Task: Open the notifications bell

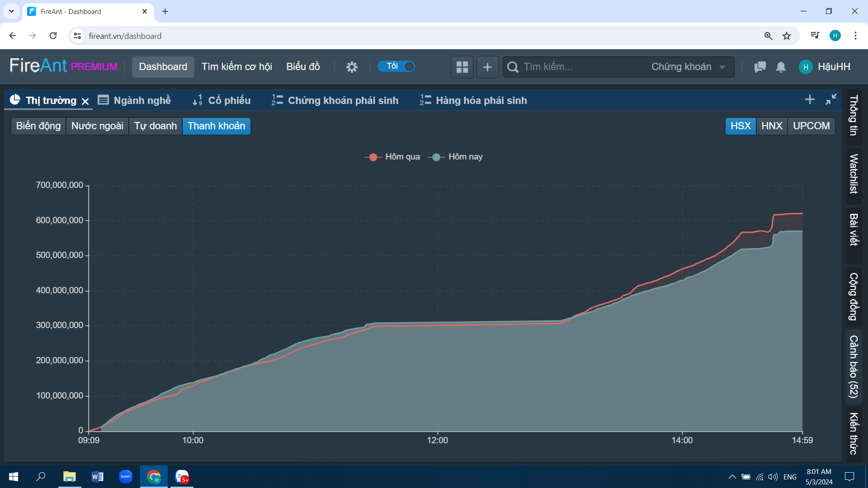Action: (781, 67)
